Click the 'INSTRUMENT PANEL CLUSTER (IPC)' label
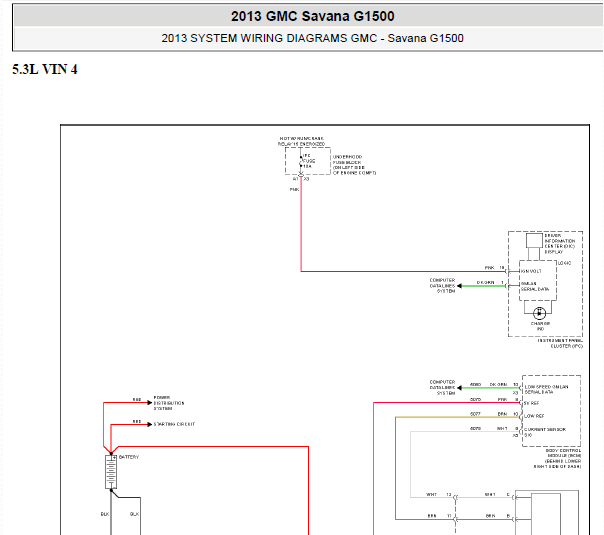The image size is (604, 535). (560, 344)
